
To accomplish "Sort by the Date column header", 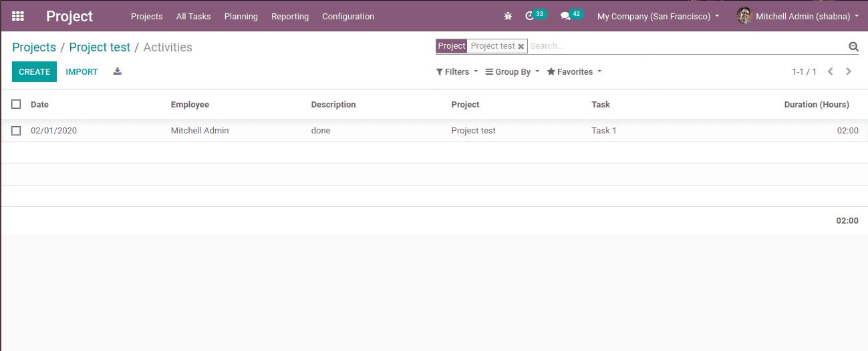I will [x=39, y=104].
